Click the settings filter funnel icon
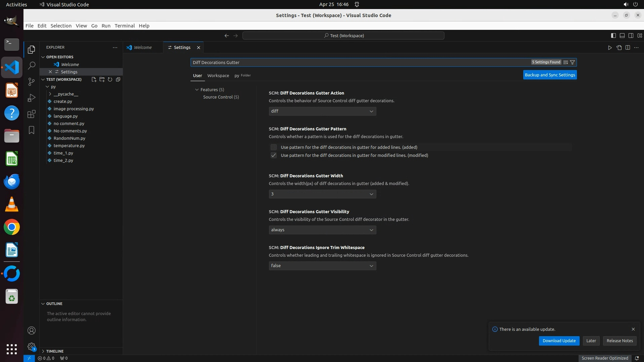644x362 pixels. (x=573, y=62)
